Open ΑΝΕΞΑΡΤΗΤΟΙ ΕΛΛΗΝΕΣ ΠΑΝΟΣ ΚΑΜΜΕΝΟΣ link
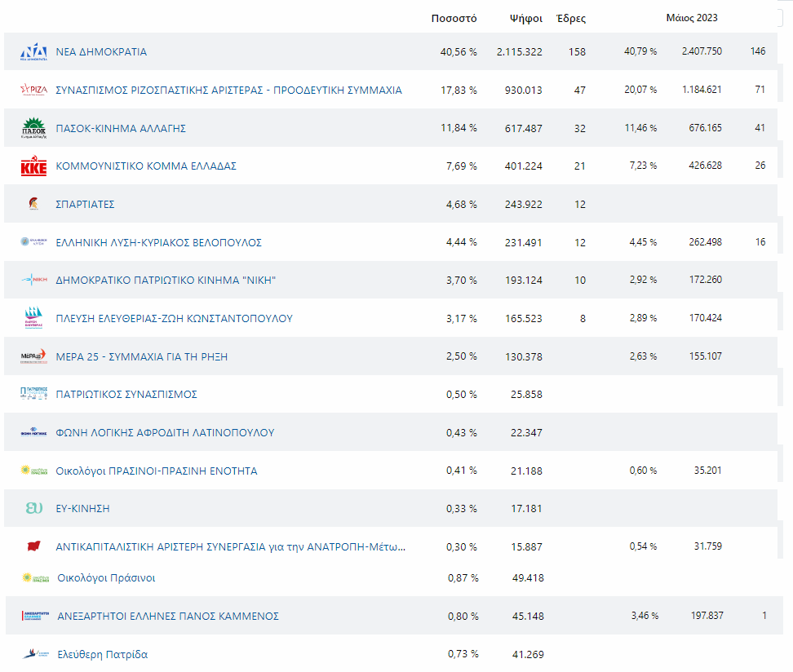The width and height of the screenshot is (793, 672). tap(168, 617)
